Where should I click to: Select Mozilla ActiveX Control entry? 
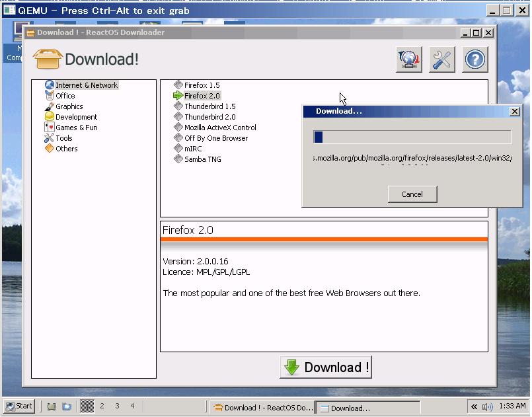220,128
